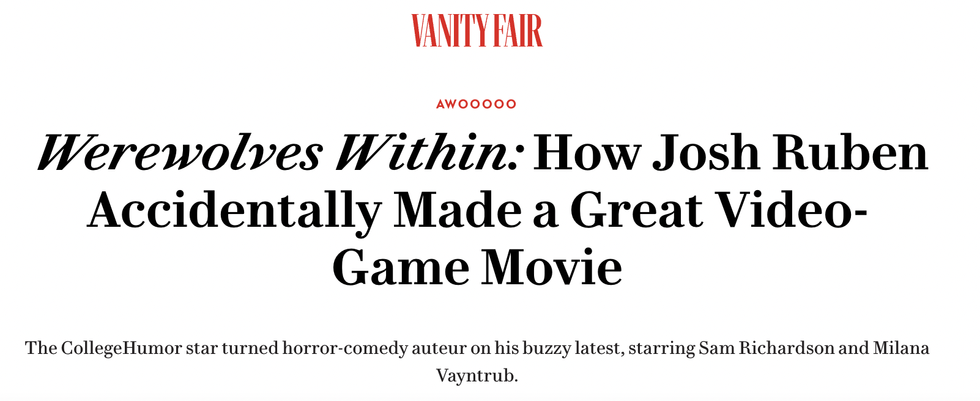Click the word Made in the headline
This screenshot has width=980, height=401.
457,211
